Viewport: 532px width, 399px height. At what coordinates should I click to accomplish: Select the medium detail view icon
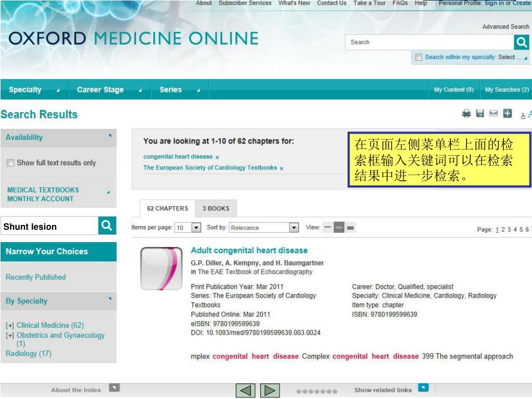(339, 228)
